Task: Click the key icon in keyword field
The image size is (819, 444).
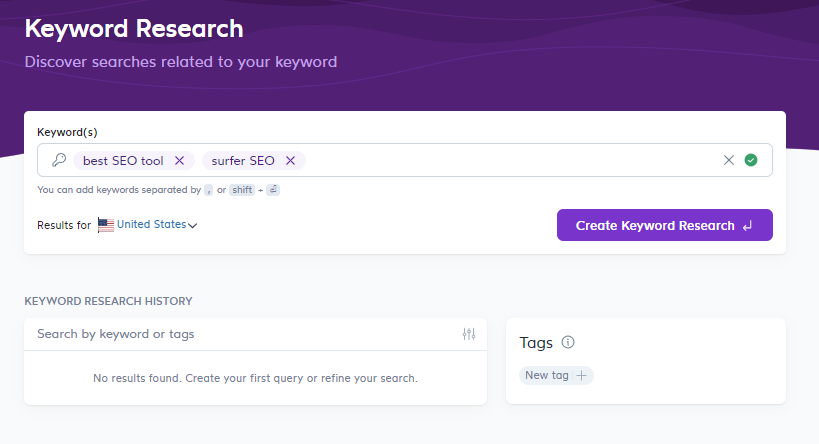Action: (59, 160)
